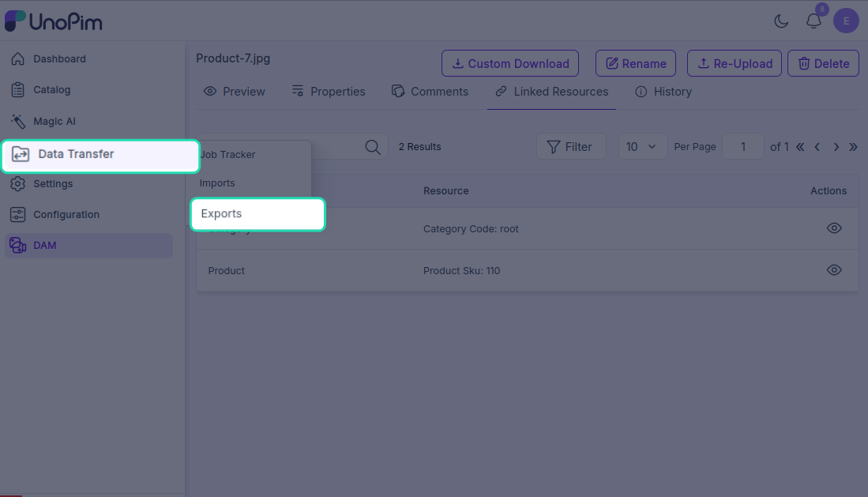
Task: Click the Data Transfer arrows icon
Action: (x=21, y=154)
